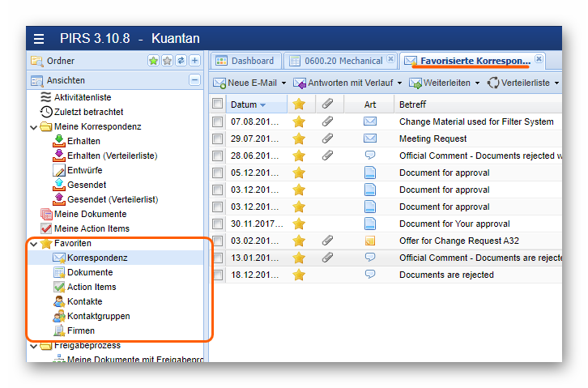The image size is (588, 388).
Task: Collapse the Favoriten tree node
Action: [33, 243]
